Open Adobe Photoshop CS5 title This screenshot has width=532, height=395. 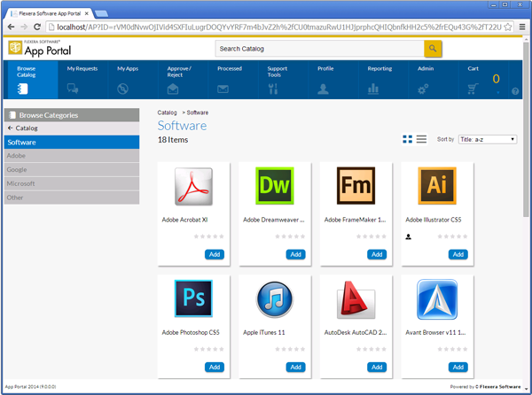[x=191, y=333]
